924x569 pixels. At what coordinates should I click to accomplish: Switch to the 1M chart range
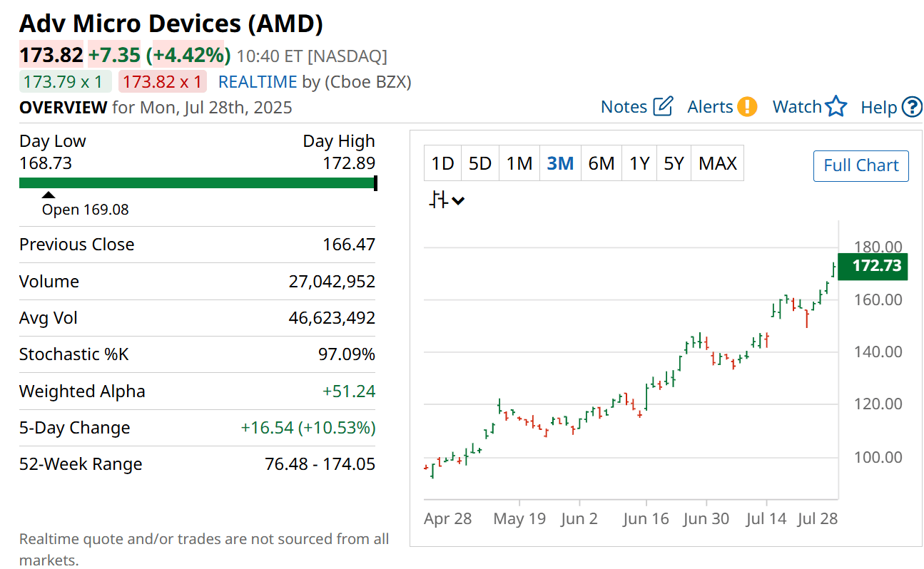tap(519, 163)
